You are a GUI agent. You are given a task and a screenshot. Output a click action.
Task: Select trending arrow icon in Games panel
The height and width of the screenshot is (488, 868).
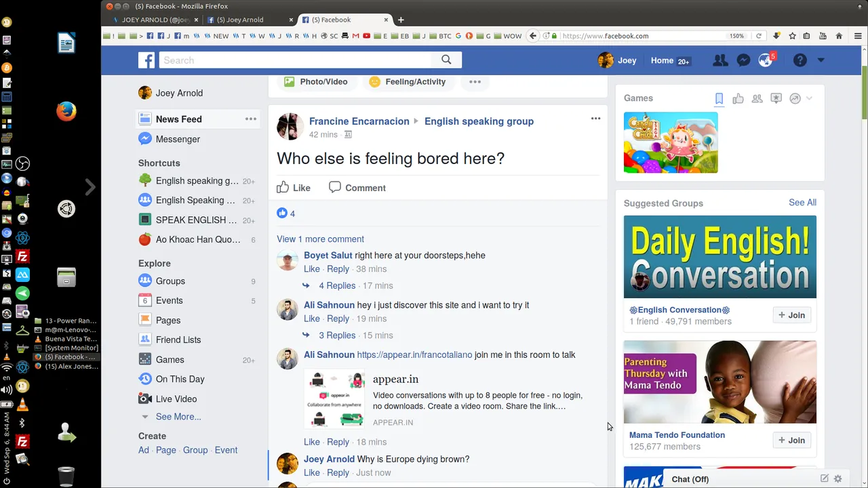[x=795, y=99]
